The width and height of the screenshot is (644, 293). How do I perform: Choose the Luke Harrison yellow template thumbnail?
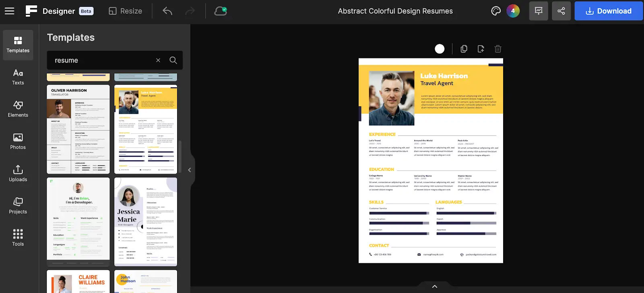(x=146, y=129)
